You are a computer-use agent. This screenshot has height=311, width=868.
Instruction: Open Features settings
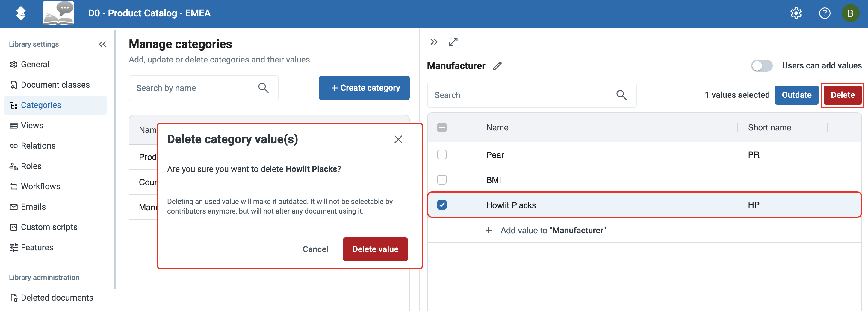coord(55,247)
